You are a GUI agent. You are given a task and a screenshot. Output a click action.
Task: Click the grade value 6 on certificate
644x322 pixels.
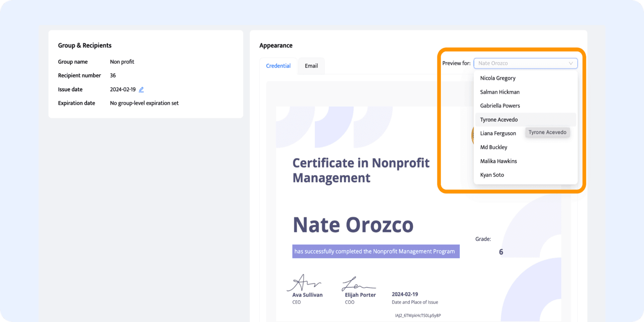coord(501,252)
